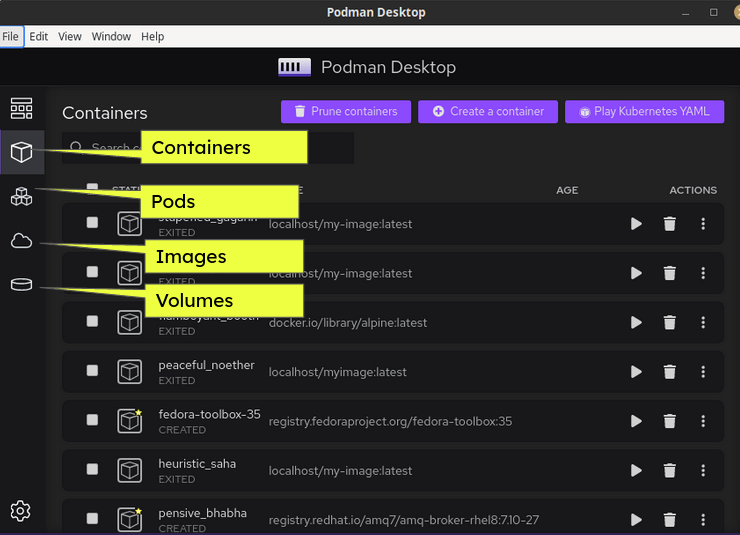740x535 pixels.
Task: Tick the checkbox for alpine:latest container row
Action: point(92,321)
